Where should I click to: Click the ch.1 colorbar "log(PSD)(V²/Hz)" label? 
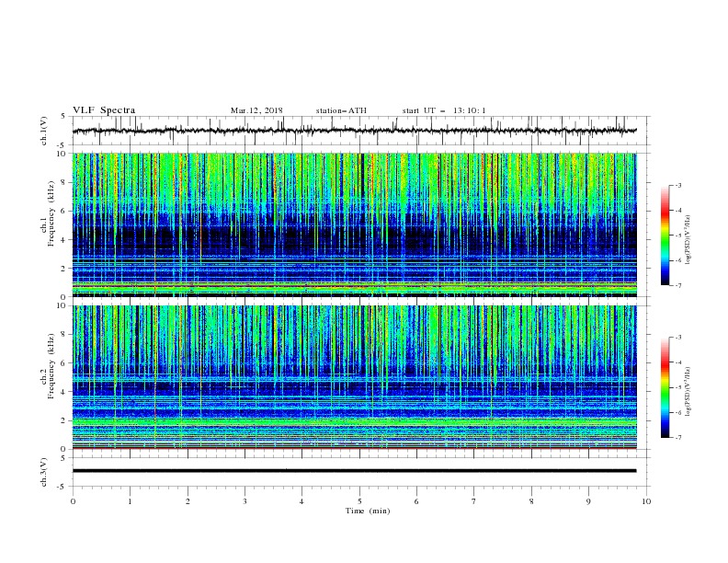tap(688, 239)
